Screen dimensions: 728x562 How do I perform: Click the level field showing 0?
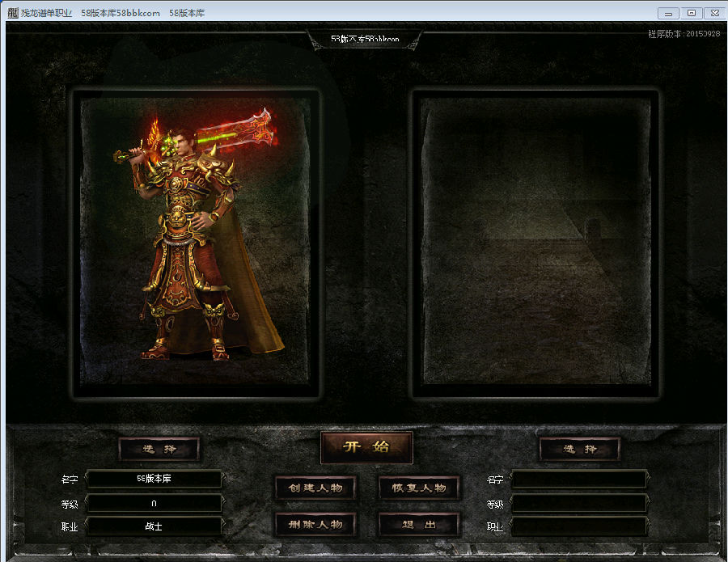click(x=154, y=503)
